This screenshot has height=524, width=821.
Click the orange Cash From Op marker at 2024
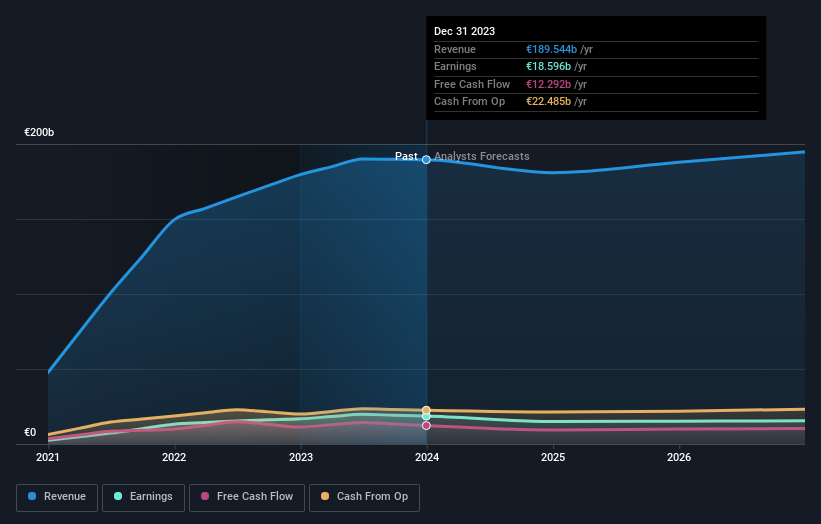tap(426, 410)
